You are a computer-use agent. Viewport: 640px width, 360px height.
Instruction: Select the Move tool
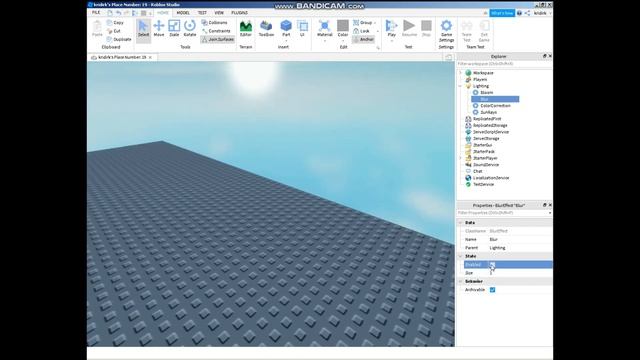click(159, 29)
